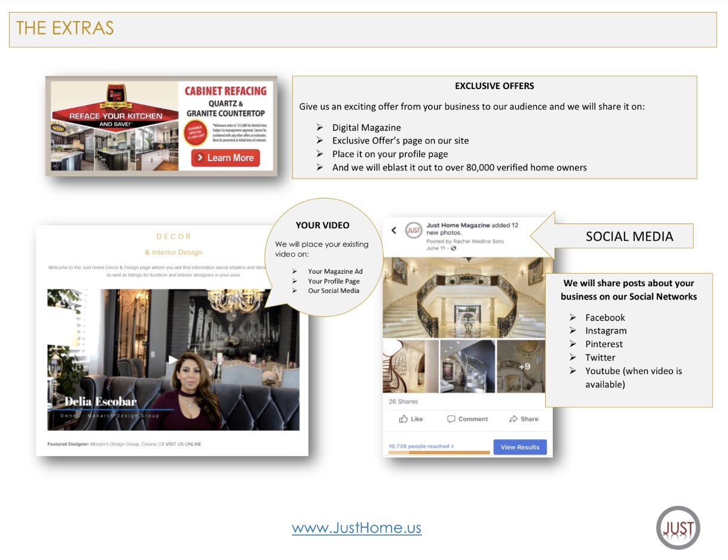Image resolution: width=728 pixels, height=560 pixels.
Task: Click the Like thumbs-up icon
Action: click(x=403, y=419)
